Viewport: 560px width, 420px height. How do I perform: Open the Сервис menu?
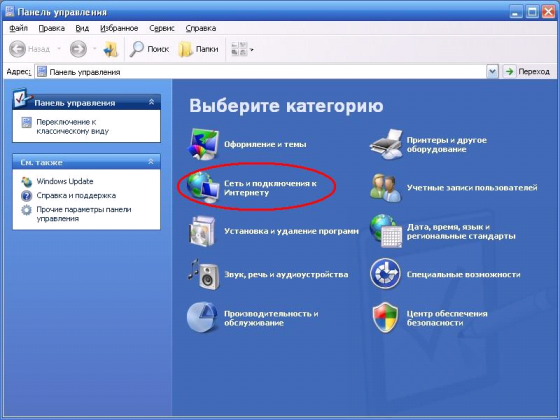click(x=162, y=28)
